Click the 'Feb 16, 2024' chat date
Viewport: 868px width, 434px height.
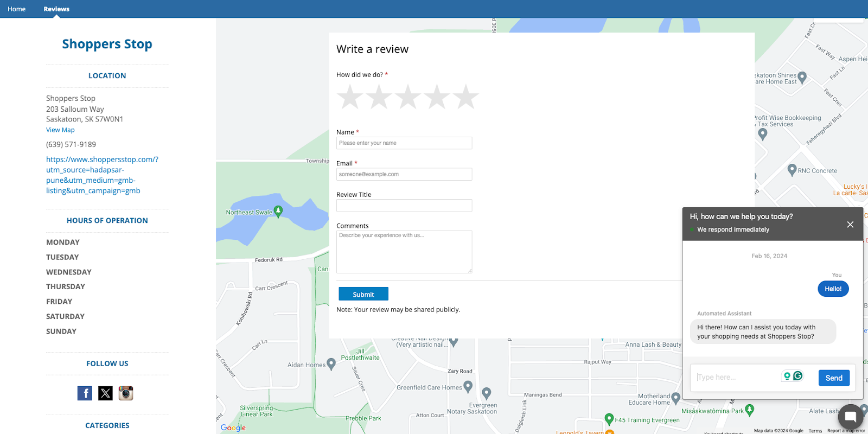[769, 256]
